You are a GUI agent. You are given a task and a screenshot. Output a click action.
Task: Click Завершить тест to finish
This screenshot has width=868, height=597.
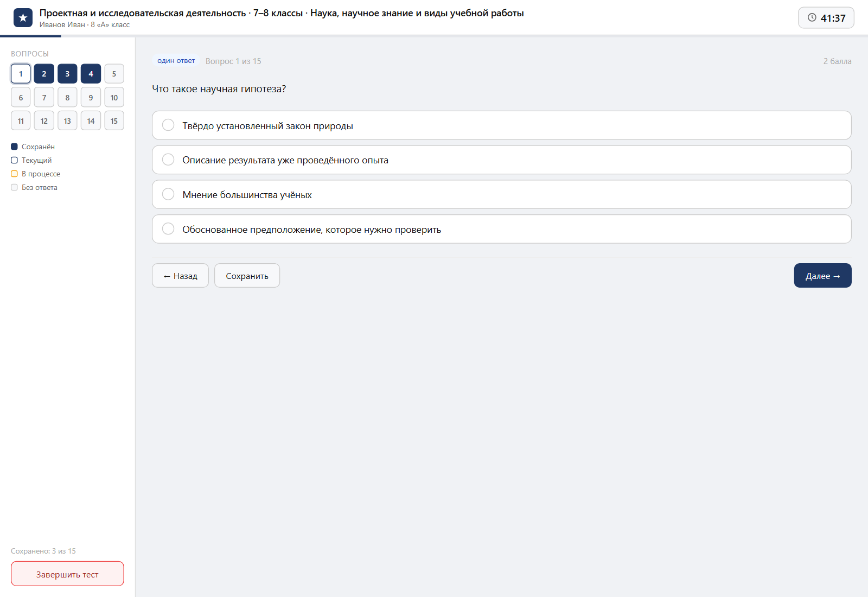67,574
